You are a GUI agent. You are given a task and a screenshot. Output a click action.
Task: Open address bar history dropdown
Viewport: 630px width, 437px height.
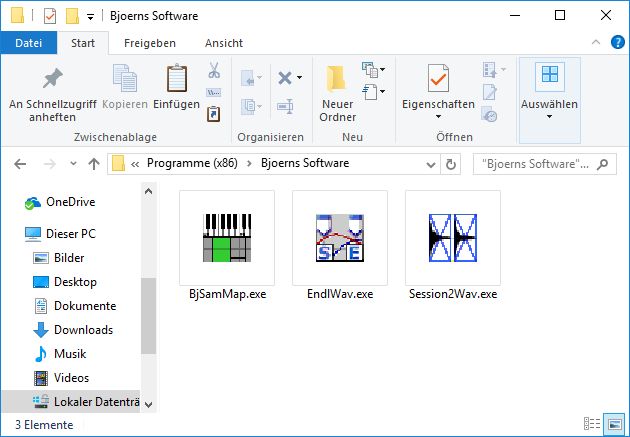pos(431,164)
